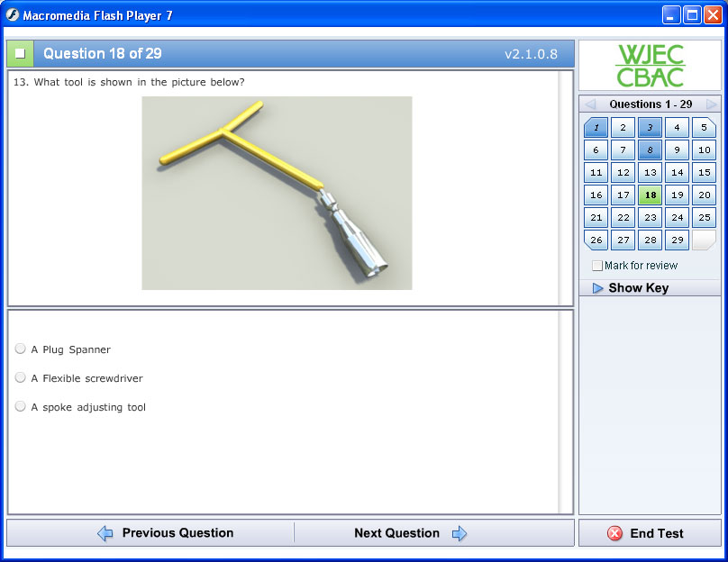Select question 27 tile
The width and height of the screenshot is (728, 562).
click(623, 240)
